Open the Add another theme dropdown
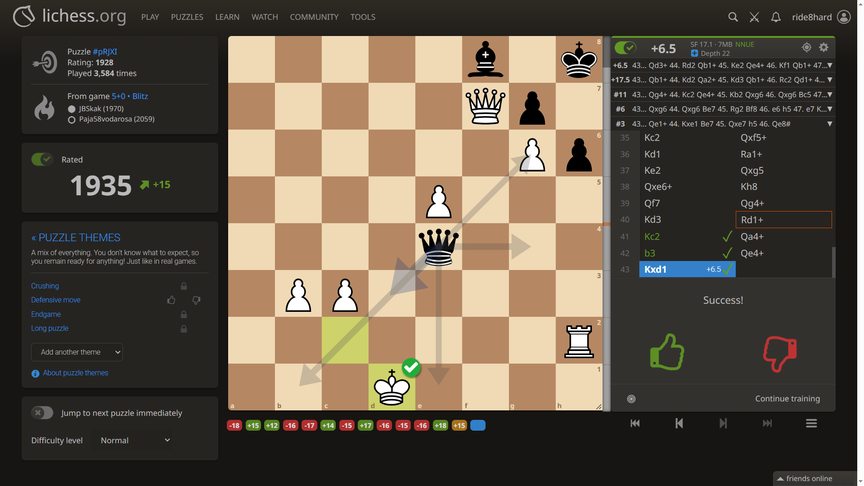Screen dimensions: 864x486 coord(77,352)
